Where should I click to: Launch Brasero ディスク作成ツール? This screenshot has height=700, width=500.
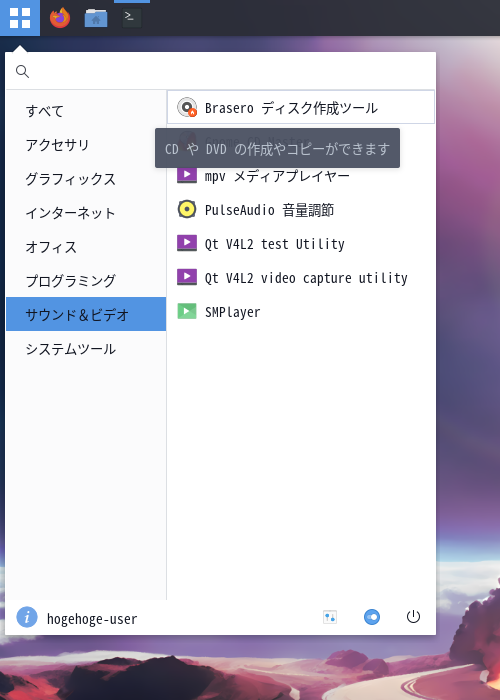tap(301, 107)
